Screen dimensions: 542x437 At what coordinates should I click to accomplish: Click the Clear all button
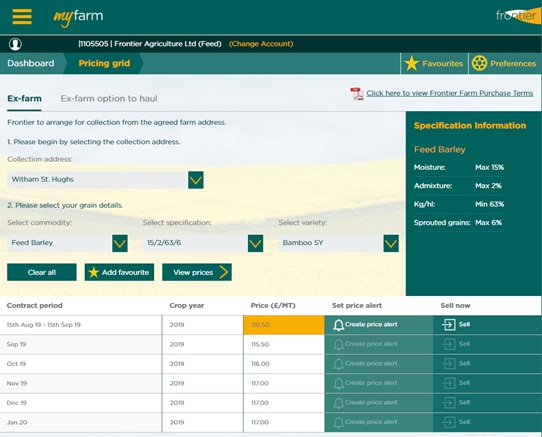click(41, 272)
